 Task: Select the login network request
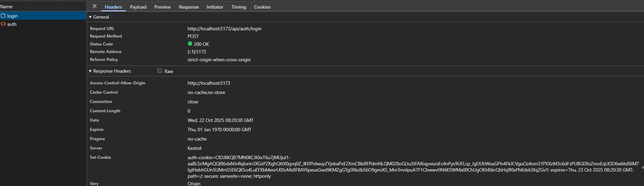point(43,16)
